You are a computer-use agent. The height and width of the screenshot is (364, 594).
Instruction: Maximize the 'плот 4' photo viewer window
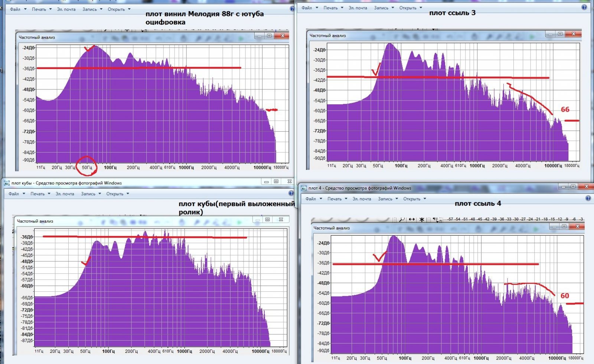(573, 186)
